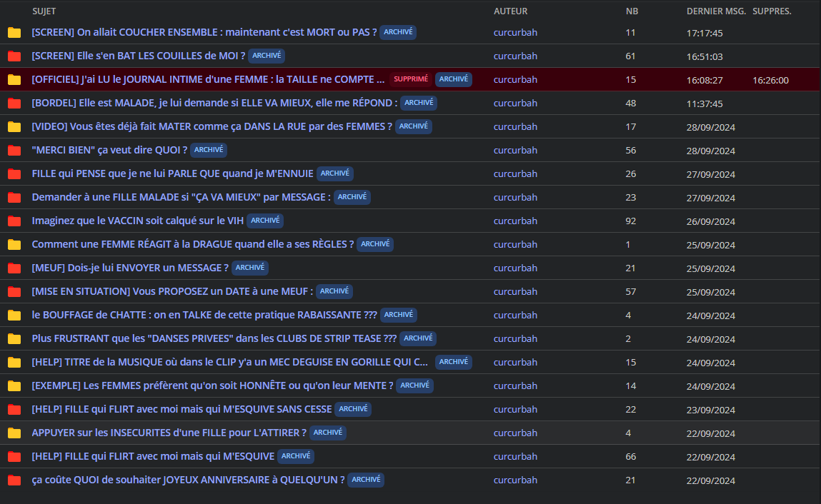The image size is (821, 504).
Task: Open topic '[BORDEL] Elle est MALADE'
Action: click(214, 103)
